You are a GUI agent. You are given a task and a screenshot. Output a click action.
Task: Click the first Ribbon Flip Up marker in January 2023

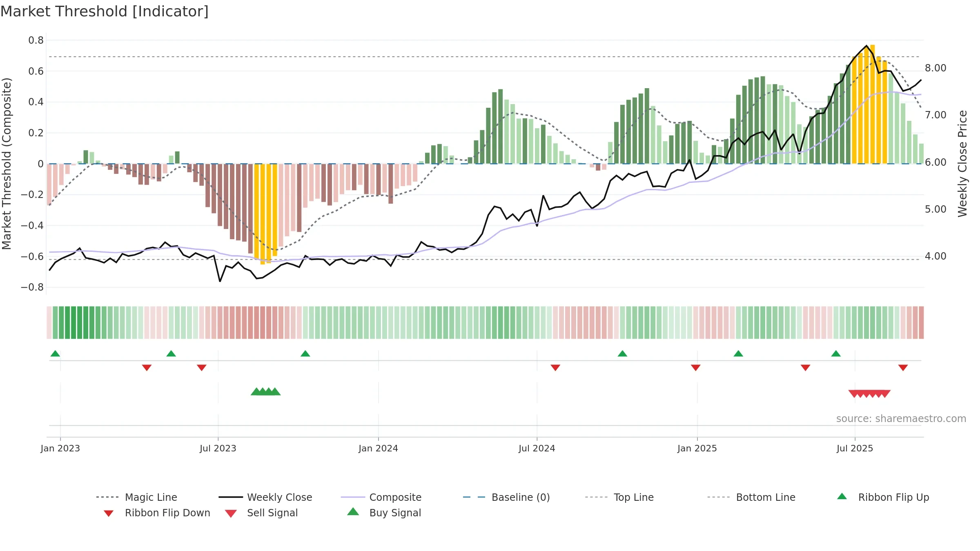click(x=55, y=353)
